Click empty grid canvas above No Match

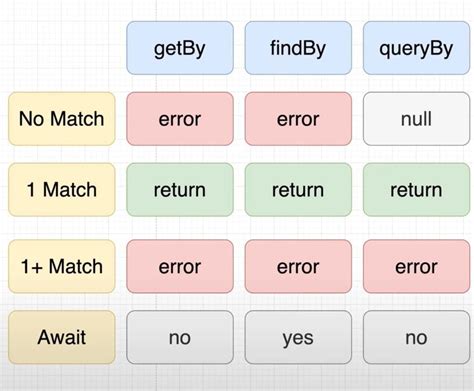62,48
